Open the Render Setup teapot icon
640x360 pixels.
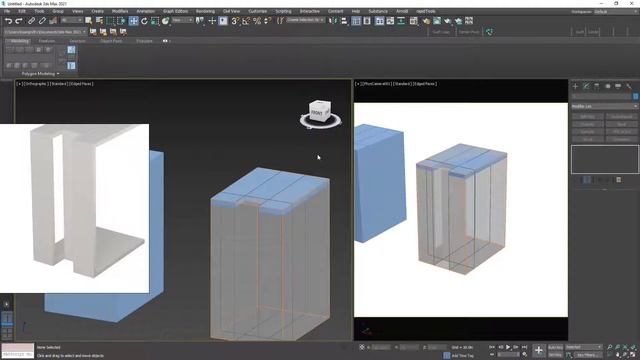[426, 21]
